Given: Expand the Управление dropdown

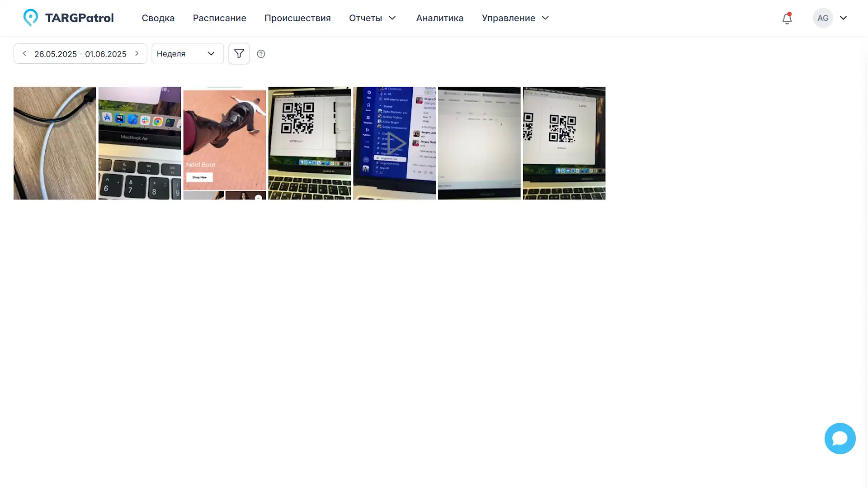Looking at the screenshot, I should 514,18.
